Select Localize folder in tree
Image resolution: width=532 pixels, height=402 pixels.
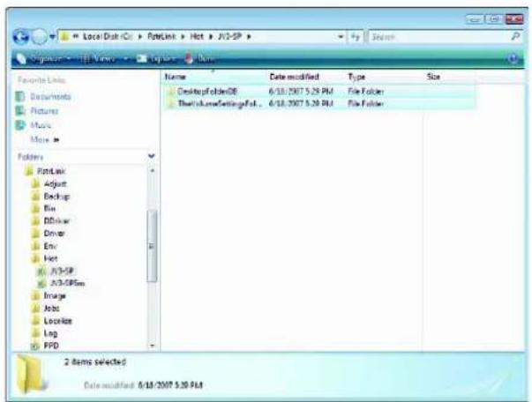58,321
